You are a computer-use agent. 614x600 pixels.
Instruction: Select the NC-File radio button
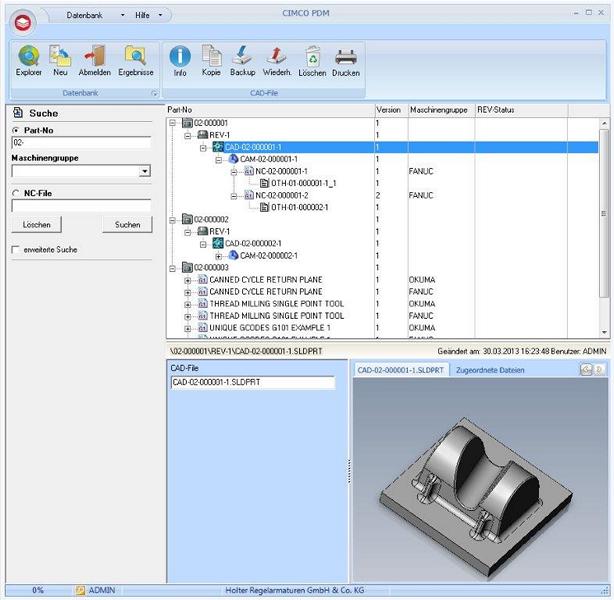(x=16, y=193)
